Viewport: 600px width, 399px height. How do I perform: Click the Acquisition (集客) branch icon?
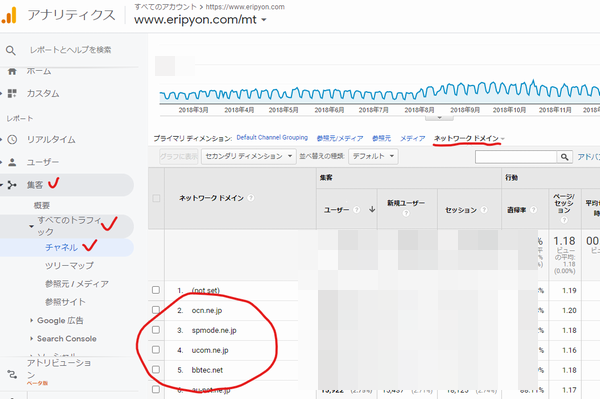[x=12, y=185]
